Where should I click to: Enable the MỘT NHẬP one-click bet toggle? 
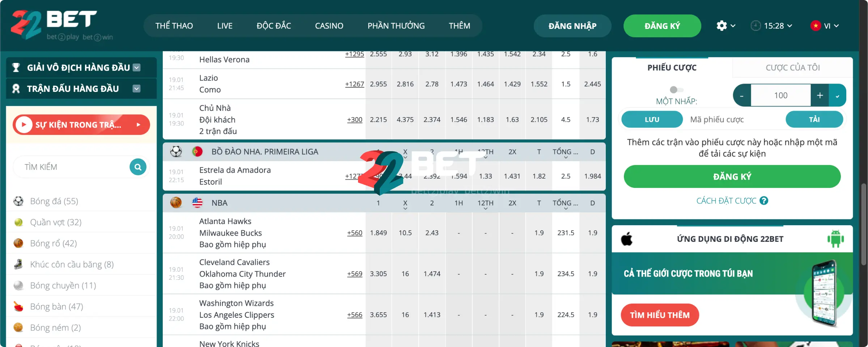point(676,90)
